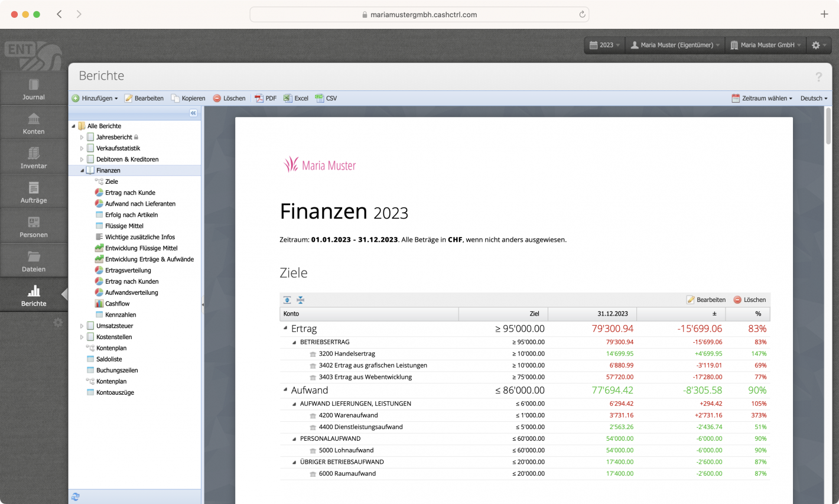Image resolution: width=839 pixels, height=504 pixels.
Task: Expand the Umsatzsteuer tree node
Action: [82, 326]
